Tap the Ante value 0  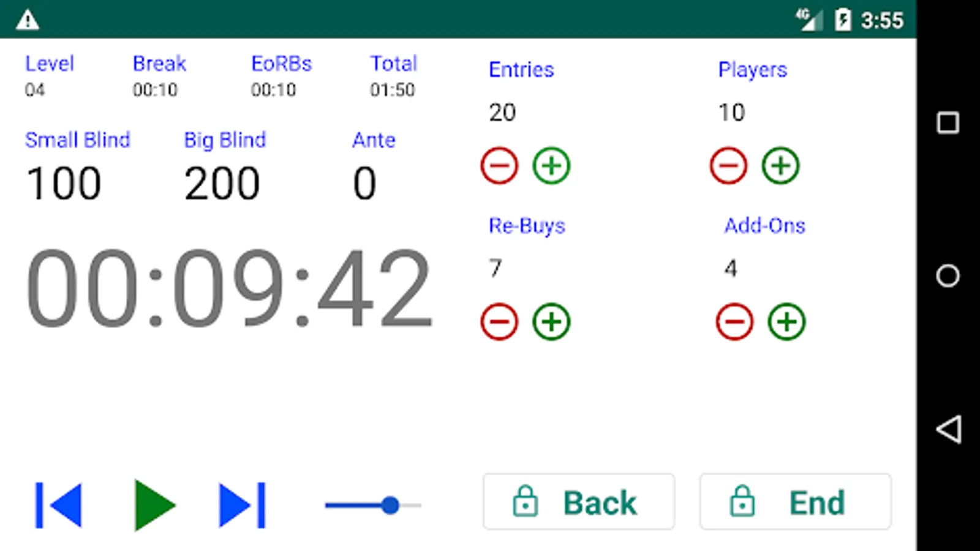[364, 183]
